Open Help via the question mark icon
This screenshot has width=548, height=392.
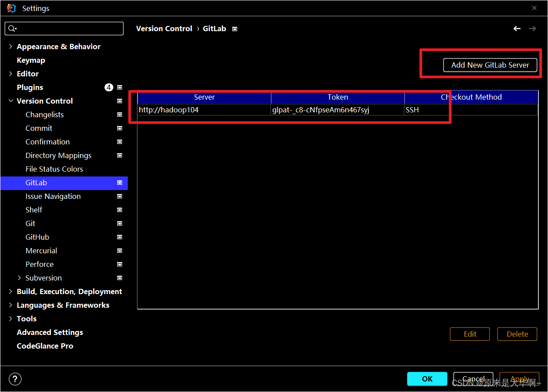15,379
